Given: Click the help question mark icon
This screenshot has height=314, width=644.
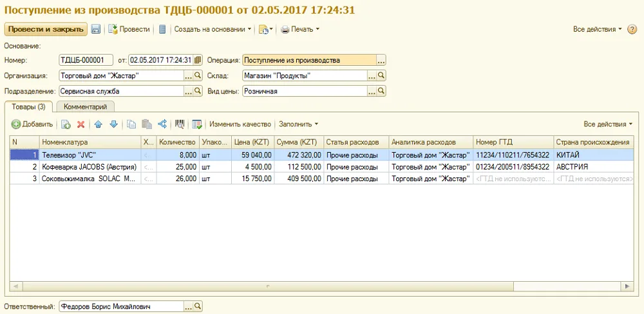Looking at the screenshot, I should tap(632, 29).
